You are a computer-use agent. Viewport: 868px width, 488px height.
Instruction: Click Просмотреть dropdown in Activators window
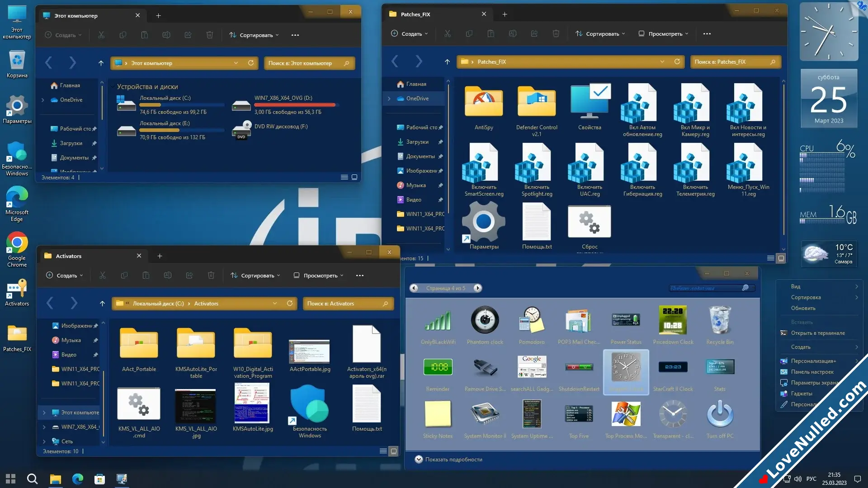click(320, 275)
